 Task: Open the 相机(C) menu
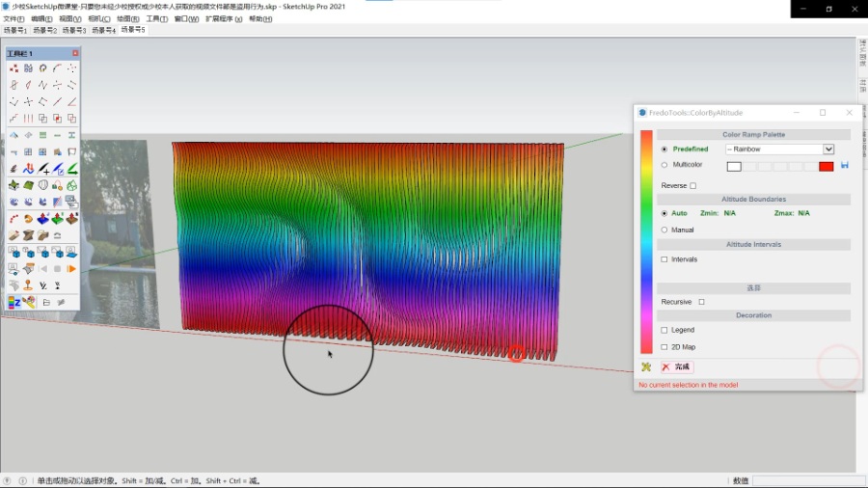click(x=99, y=19)
